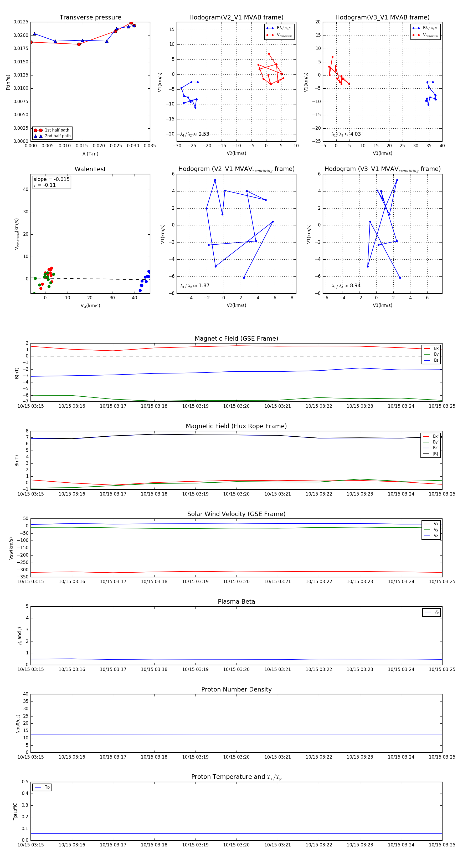Select the "Vx" legend entry
The image size is (473, 868).
(x=431, y=524)
